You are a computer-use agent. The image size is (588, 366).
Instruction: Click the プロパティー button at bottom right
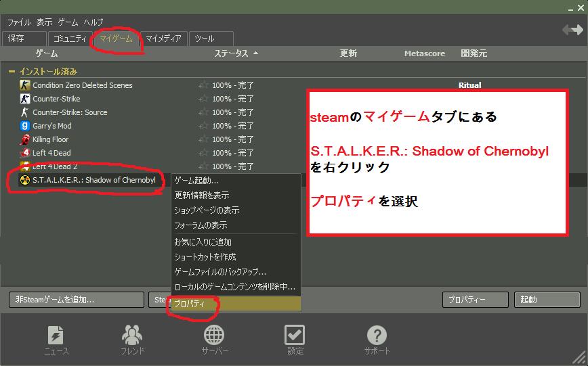pos(475,300)
